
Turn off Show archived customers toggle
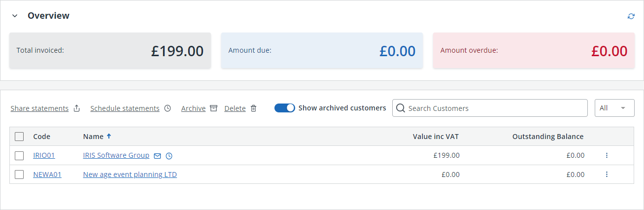[284, 108]
